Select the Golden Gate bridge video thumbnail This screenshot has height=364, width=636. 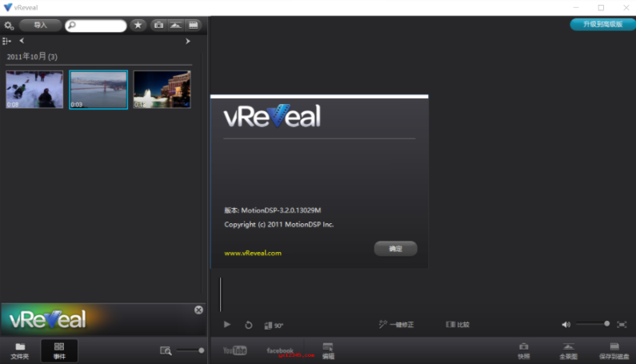point(98,90)
